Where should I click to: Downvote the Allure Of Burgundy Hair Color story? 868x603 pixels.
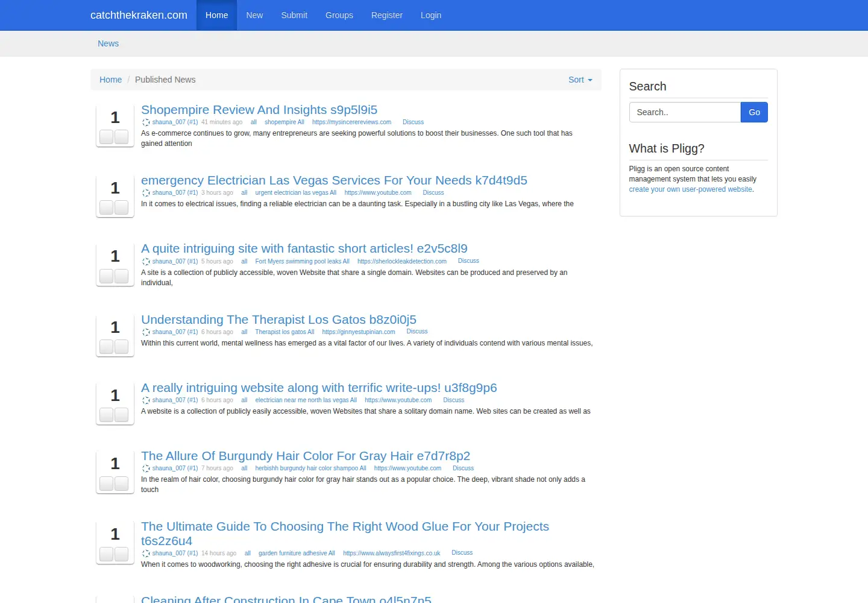point(122,483)
